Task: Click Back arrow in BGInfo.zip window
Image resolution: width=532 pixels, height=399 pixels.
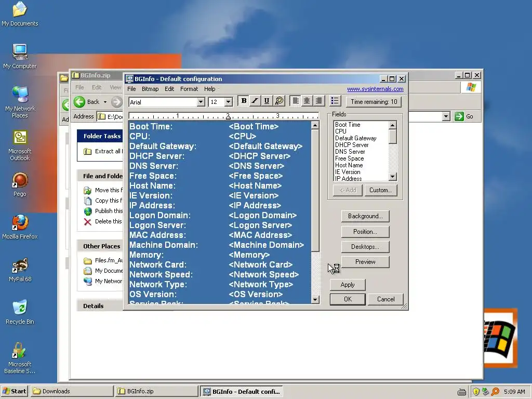Action: pos(79,102)
